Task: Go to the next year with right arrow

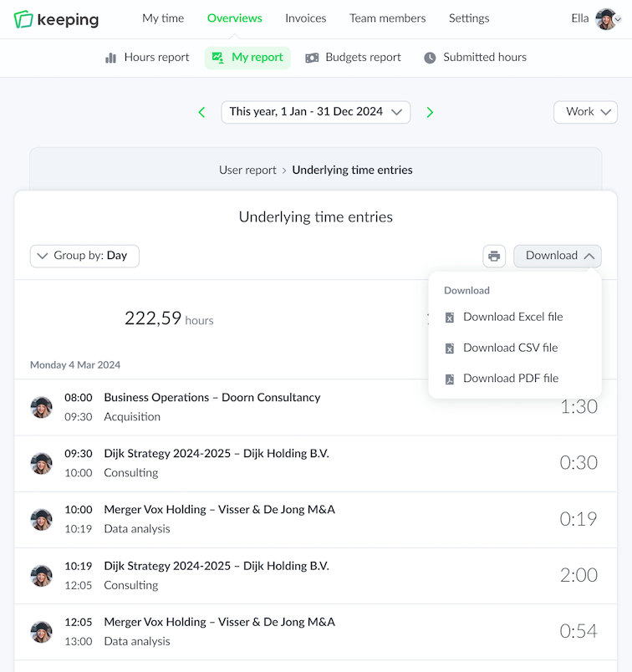Action: [430, 112]
